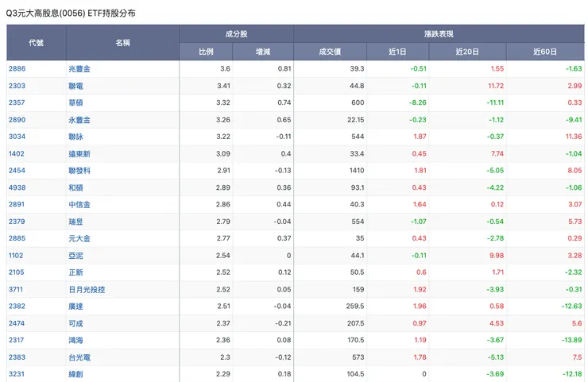Click stock code 2382 link
The image size is (588, 382).
point(17,307)
